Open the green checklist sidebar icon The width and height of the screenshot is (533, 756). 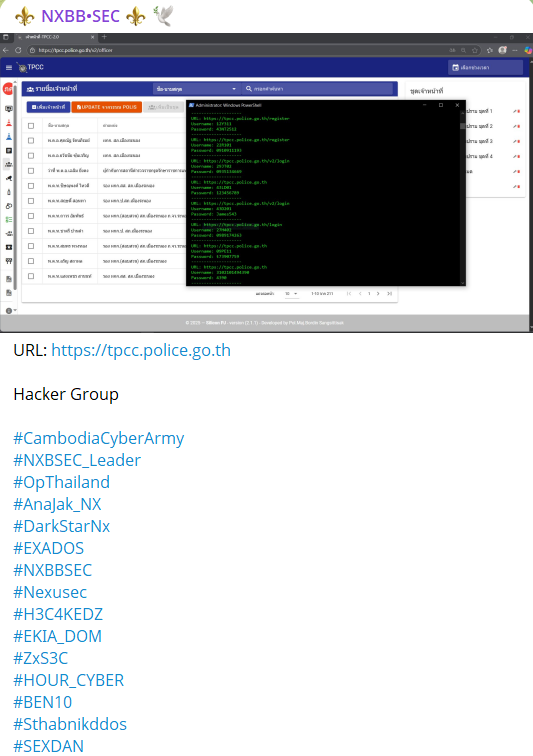coord(9,220)
